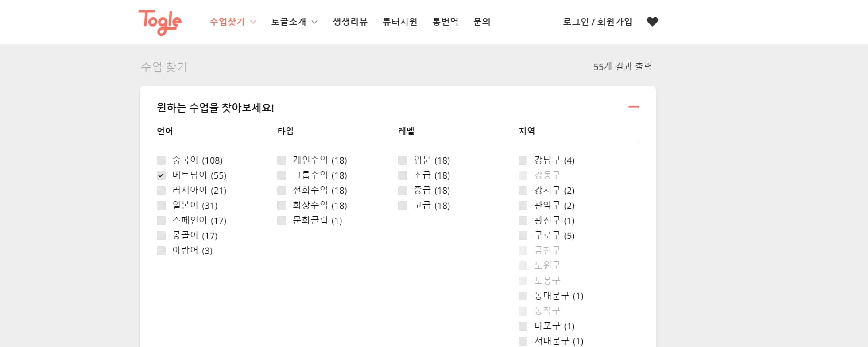Tick the 화상수업 checkbox
This screenshot has width=868, height=347.
[282, 206]
